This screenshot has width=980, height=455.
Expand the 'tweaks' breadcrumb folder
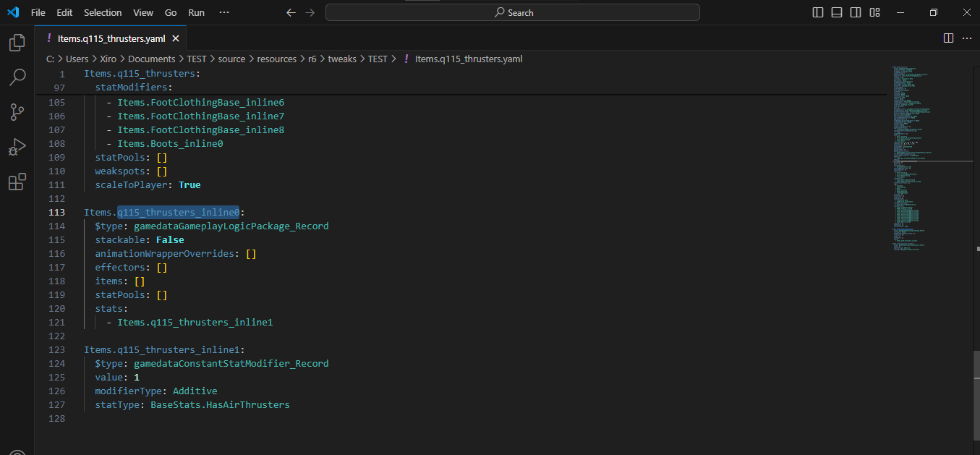point(342,59)
